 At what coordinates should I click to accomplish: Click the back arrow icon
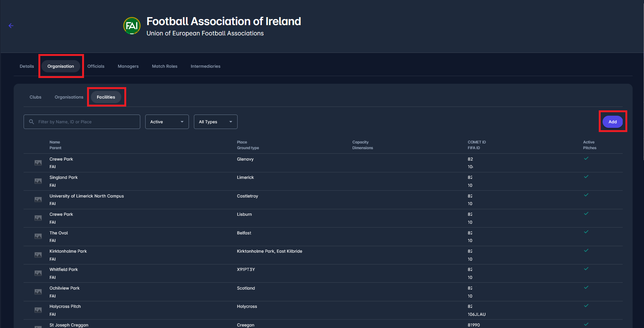tap(11, 26)
